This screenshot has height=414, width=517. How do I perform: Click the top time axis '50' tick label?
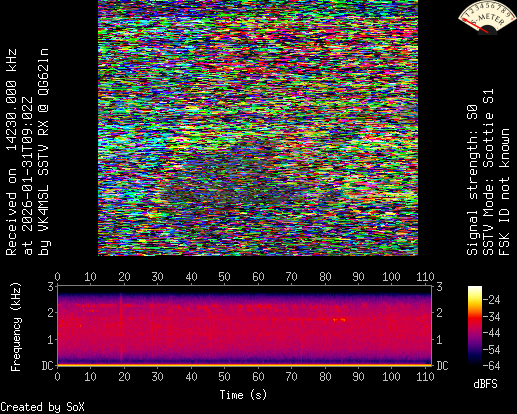pyautogui.click(x=225, y=277)
